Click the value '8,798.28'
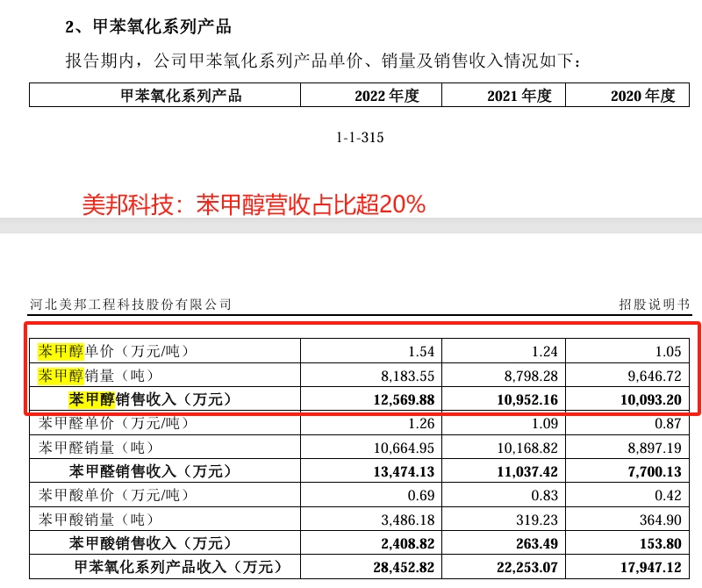This screenshot has height=588, width=702. click(x=532, y=376)
